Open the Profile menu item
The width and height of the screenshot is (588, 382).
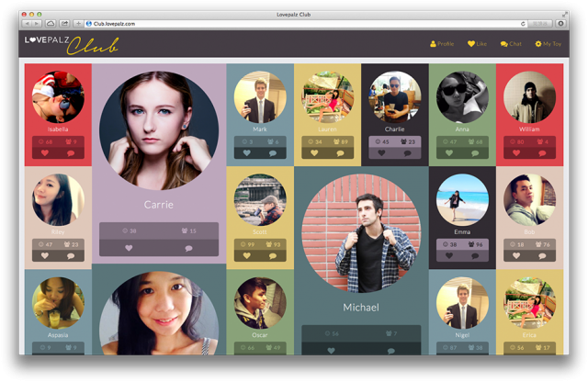[442, 44]
